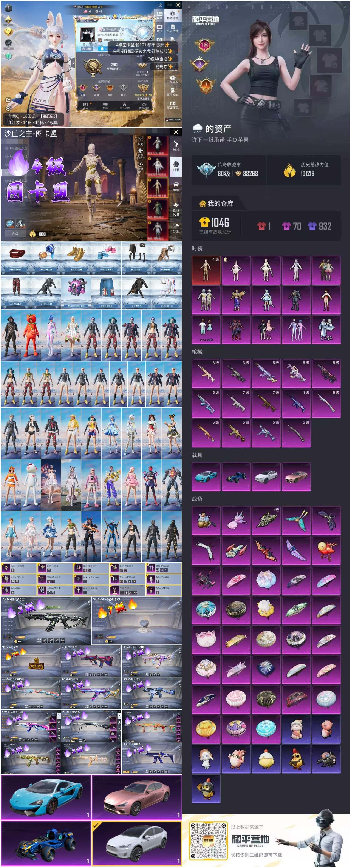Open the AUG-星之彼岸 weapon card
This screenshot has height=868, width=351.
tap(91, 661)
